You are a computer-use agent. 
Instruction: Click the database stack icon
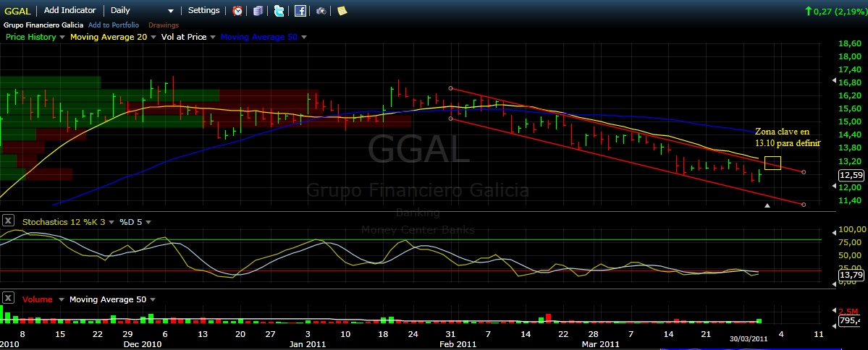click(258, 11)
